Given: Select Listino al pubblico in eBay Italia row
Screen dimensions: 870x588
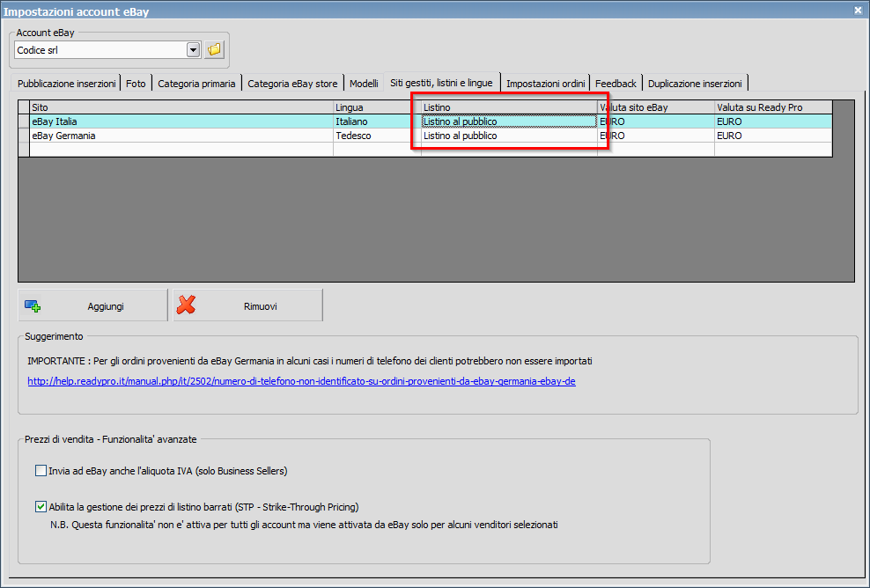Looking at the screenshot, I should [x=509, y=121].
